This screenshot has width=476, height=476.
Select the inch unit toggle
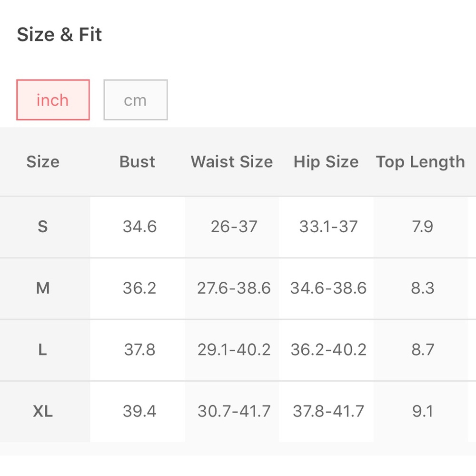coord(53,100)
